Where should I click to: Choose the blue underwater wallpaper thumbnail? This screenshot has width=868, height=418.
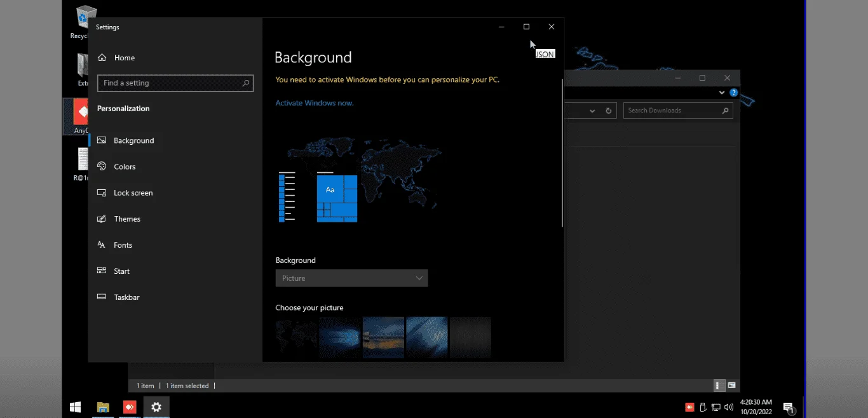tap(427, 337)
